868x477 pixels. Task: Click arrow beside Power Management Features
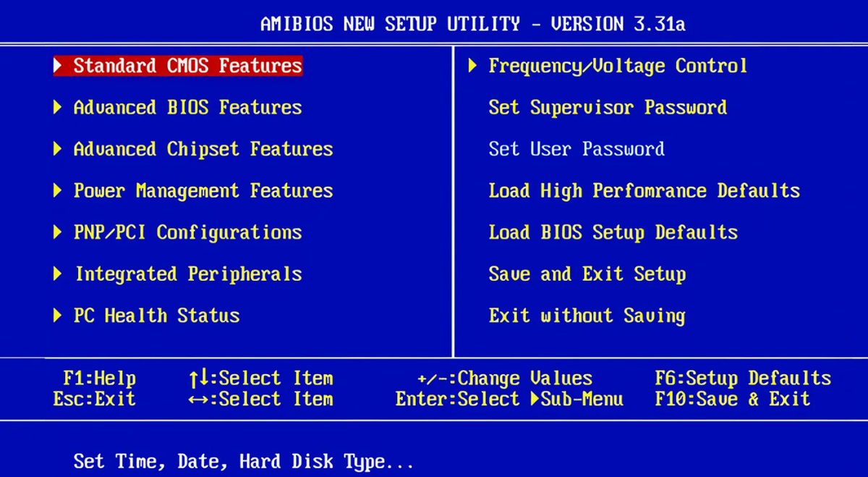(x=58, y=191)
